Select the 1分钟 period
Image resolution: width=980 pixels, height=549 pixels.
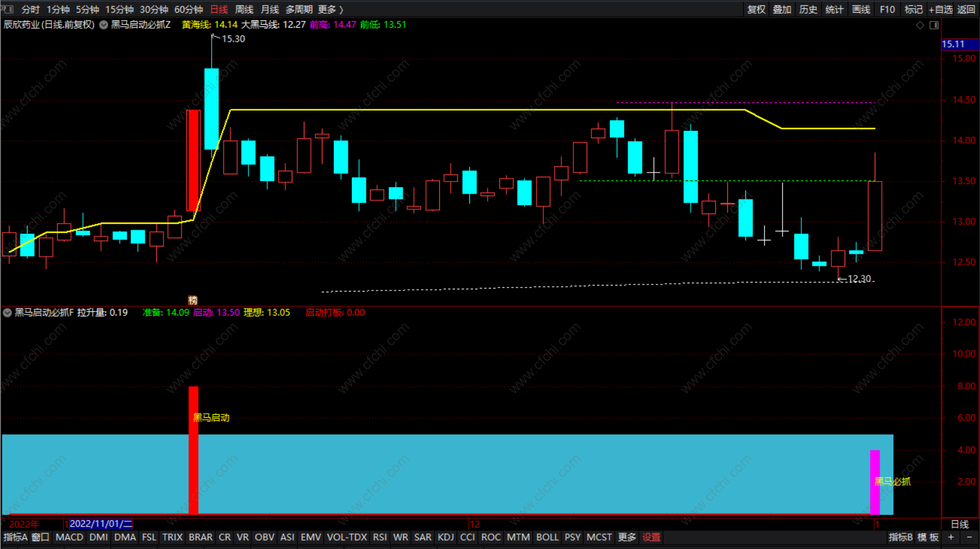click(58, 10)
